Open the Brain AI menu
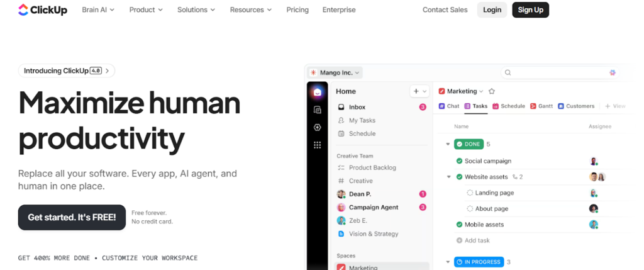 coord(98,10)
